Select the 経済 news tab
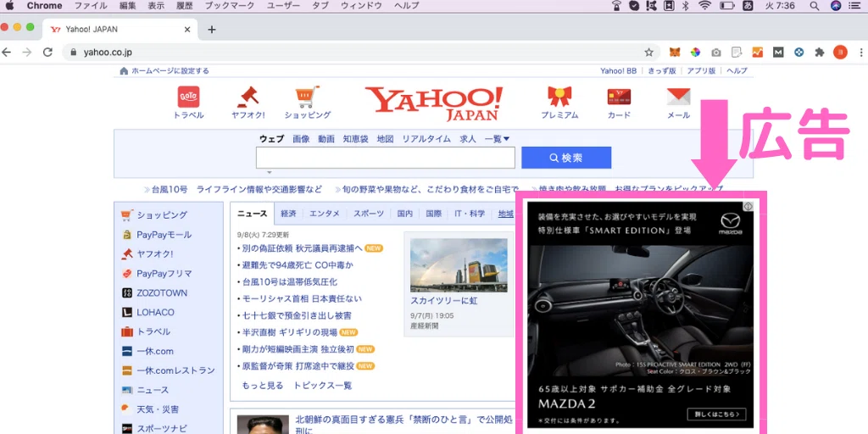This screenshot has width=868, height=434. 288,214
